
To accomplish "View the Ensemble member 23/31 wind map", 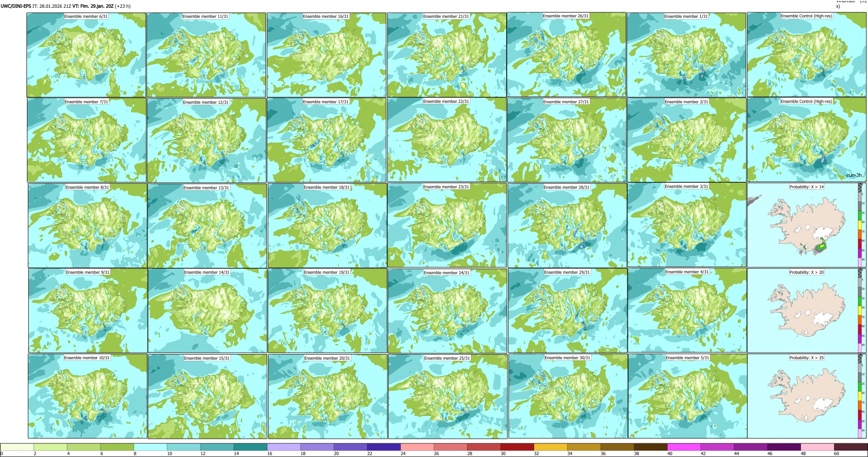I will (x=447, y=225).
